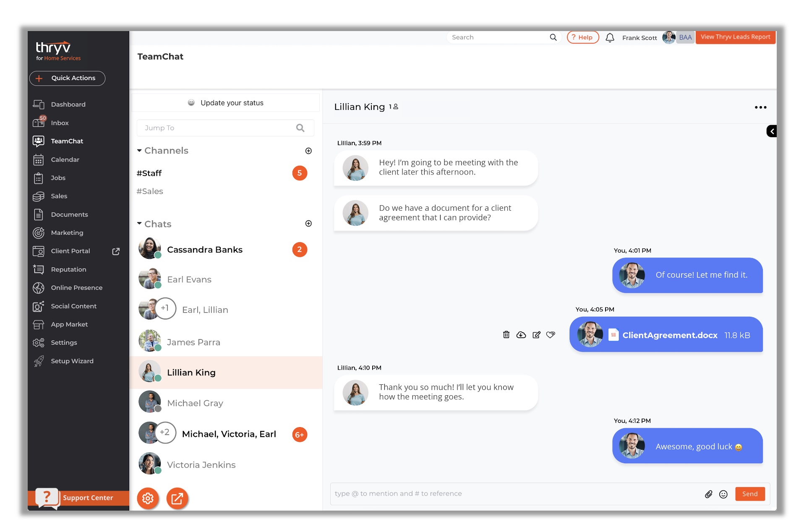Click the notification bell icon
804x532 pixels.
(610, 38)
